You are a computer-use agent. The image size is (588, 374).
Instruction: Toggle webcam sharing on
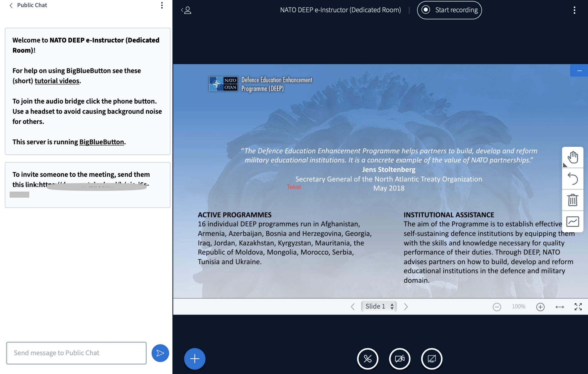(x=400, y=358)
